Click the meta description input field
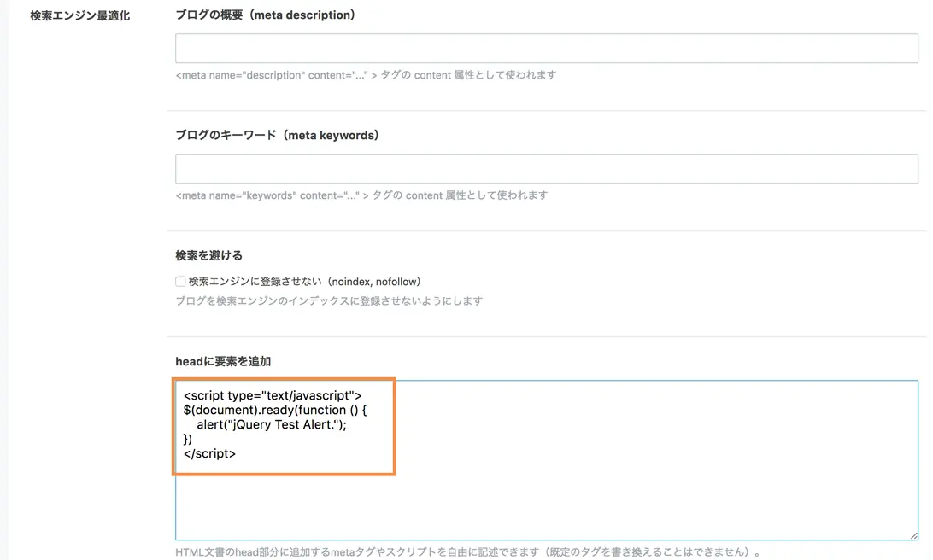This screenshot has height=560, width=933. (x=546, y=48)
